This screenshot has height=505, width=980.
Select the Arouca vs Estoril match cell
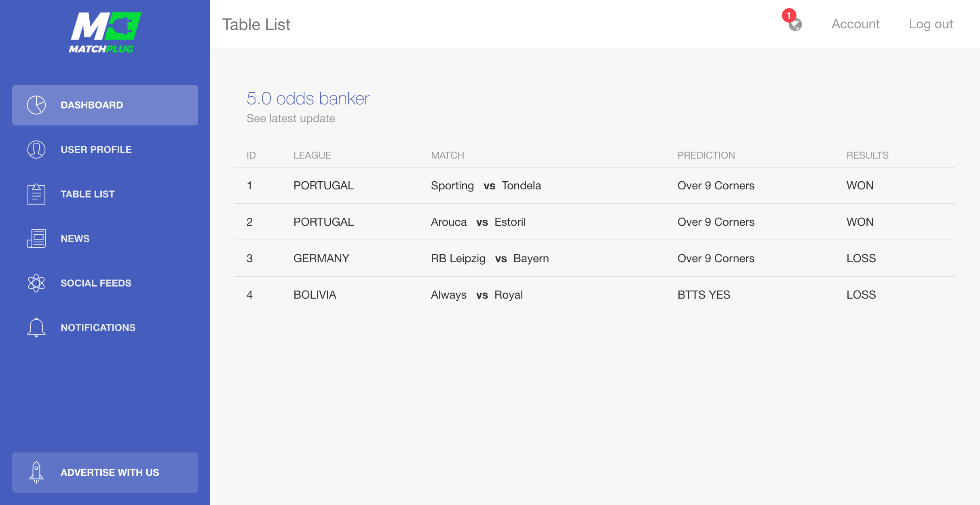[478, 222]
